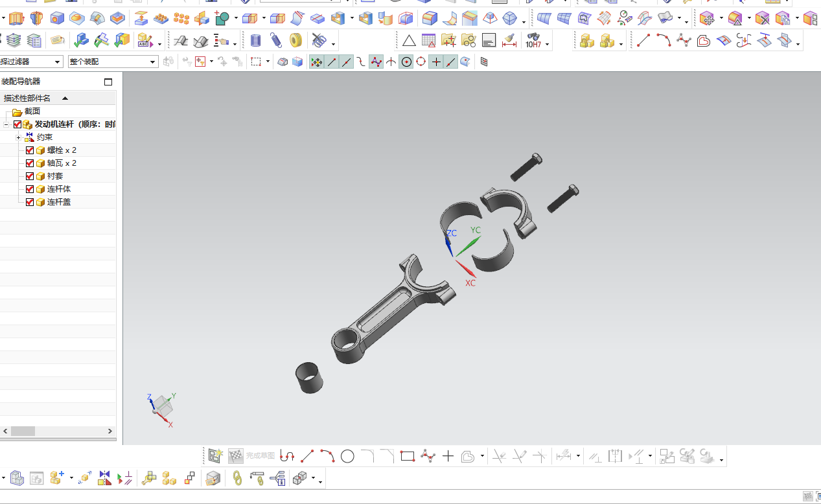Open the 10H7 tool dropdown arrow

[x=548, y=44]
